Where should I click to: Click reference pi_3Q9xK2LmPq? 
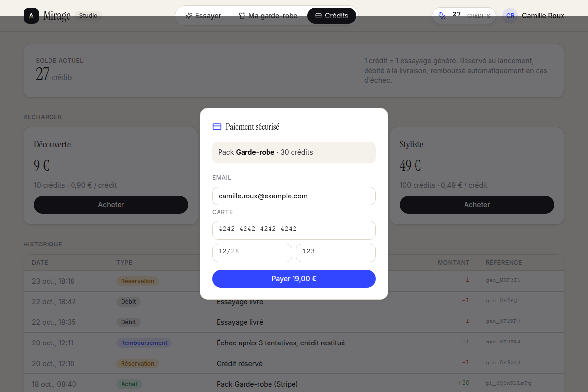point(508,383)
